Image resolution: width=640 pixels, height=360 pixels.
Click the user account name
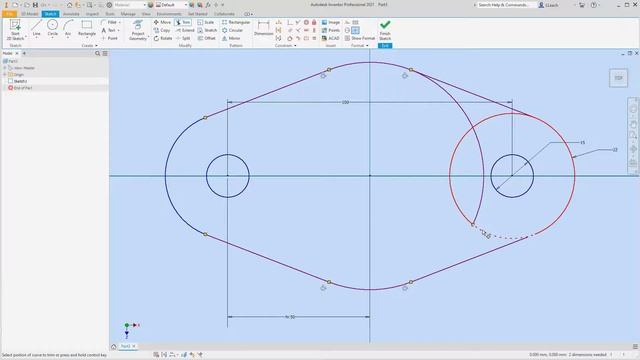click(x=551, y=5)
